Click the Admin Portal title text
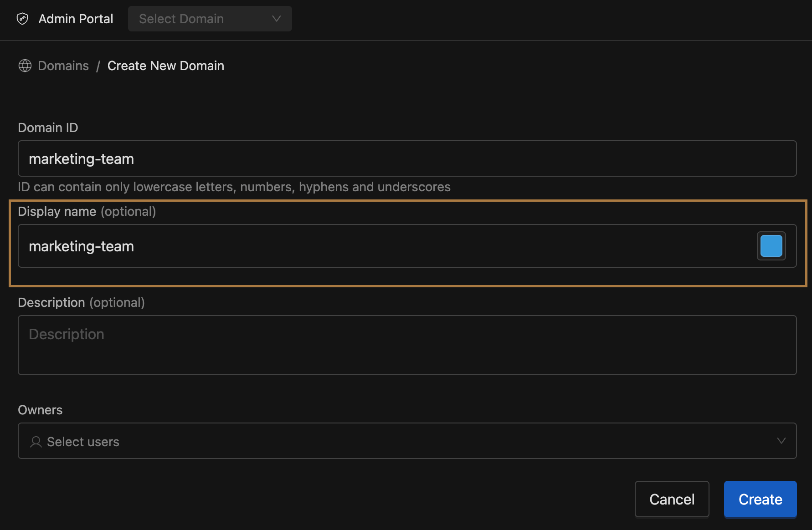 (76, 19)
